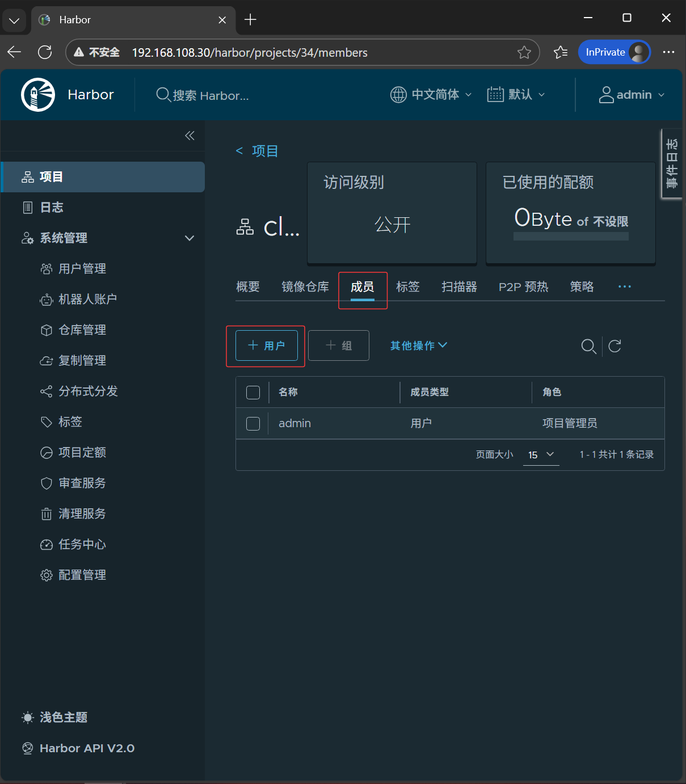Click the 复制管理 cloud icon

(x=47, y=361)
